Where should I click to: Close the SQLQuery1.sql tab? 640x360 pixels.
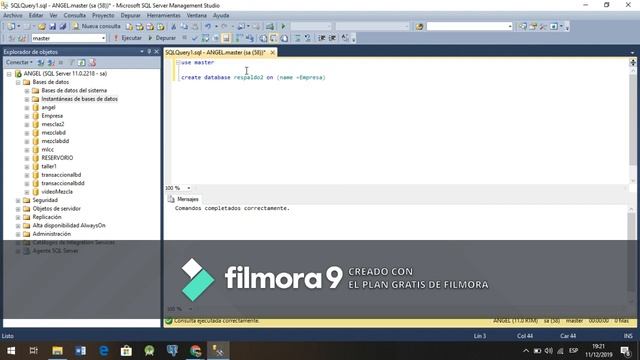point(272,52)
